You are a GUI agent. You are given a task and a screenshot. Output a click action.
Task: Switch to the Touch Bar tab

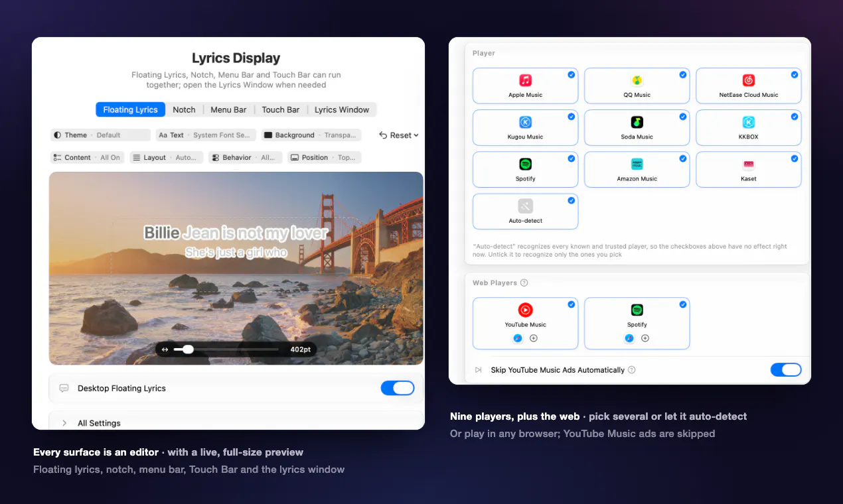coord(280,109)
